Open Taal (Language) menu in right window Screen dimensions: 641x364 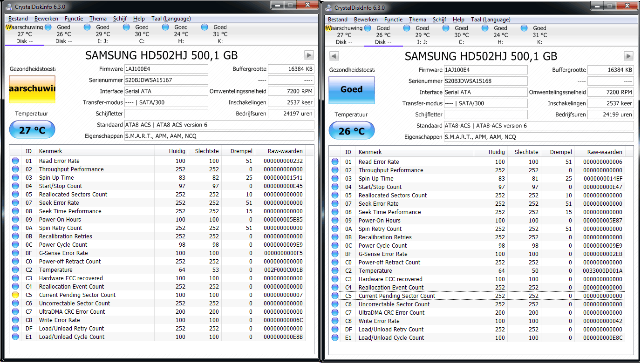(491, 20)
